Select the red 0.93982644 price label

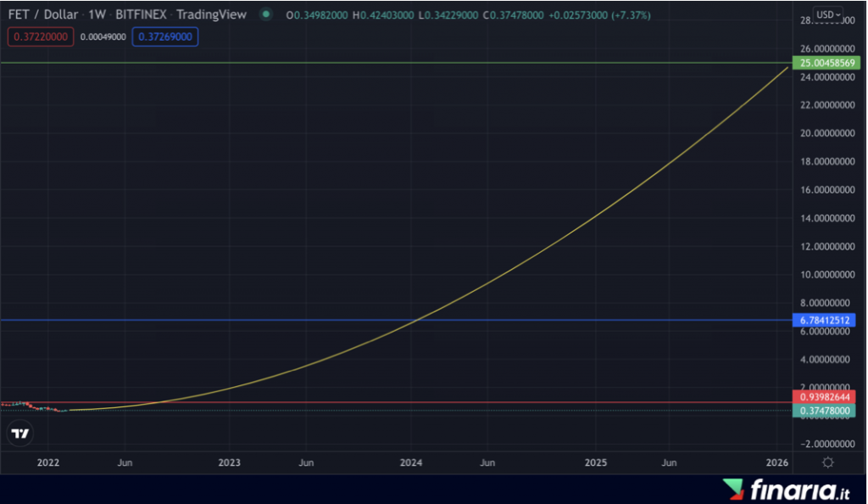(x=826, y=397)
